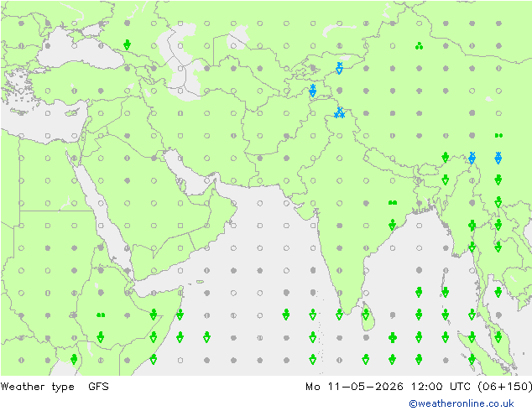Click the blue snow symbol over Kyrgyzstan
Image resolution: width=532 pixels, height=411 pixels.
[x=339, y=68]
